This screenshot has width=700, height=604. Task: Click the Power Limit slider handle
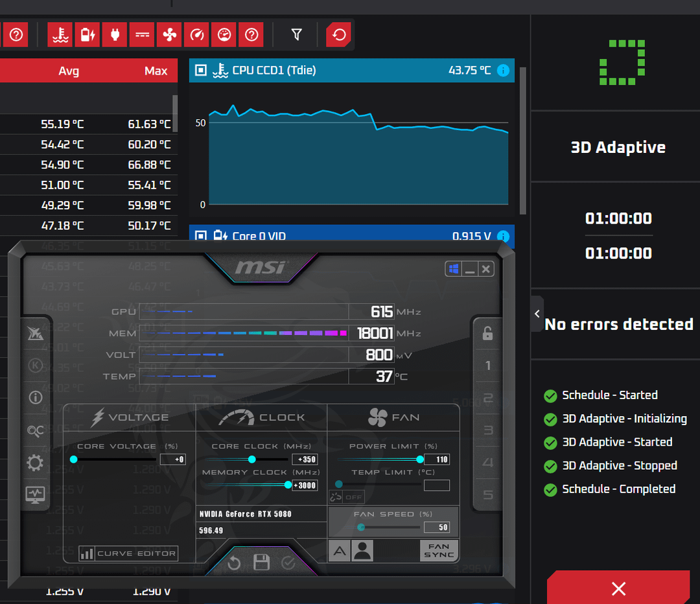pyautogui.click(x=419, y=459)
